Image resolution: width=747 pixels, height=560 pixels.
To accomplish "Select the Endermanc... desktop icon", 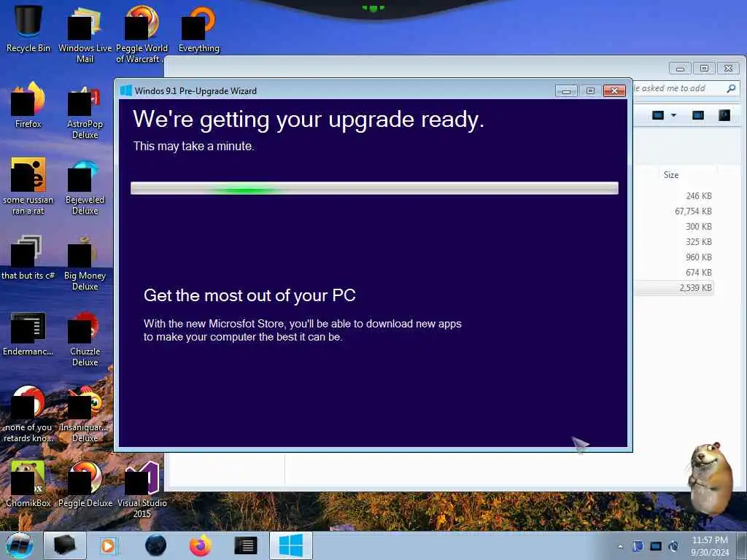I will 28,333.
